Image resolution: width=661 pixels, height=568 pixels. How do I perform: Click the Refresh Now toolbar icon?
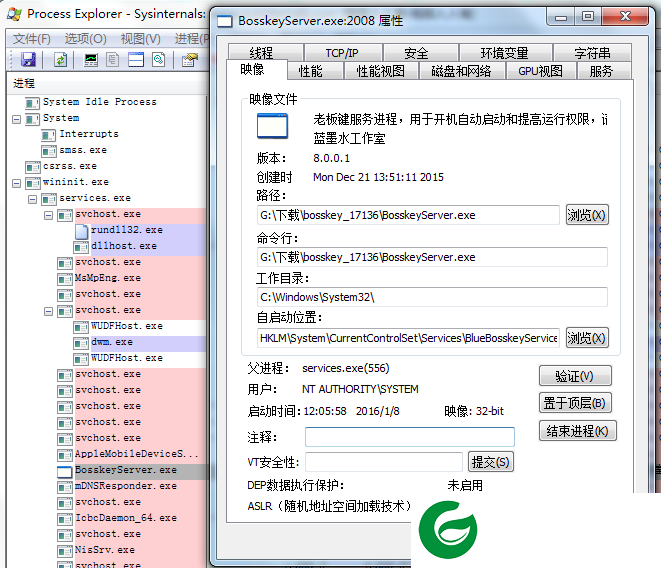tap(60, 60)
